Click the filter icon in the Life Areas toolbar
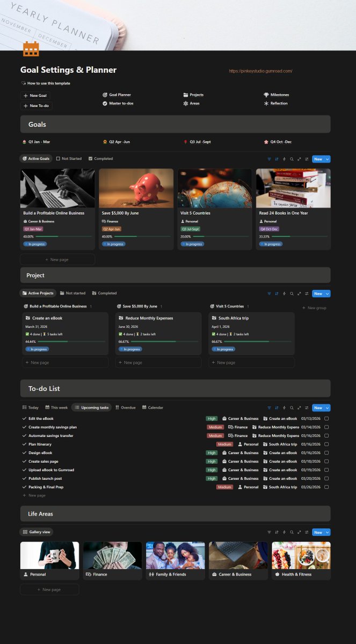This screenshot has width=356, height=644. pos(270,532)
